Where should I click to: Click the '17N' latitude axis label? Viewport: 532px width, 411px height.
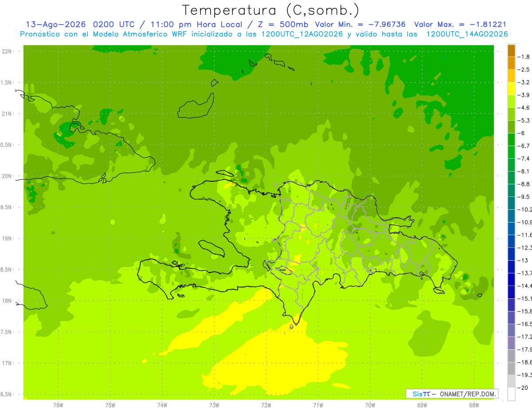tap(8, 363)
